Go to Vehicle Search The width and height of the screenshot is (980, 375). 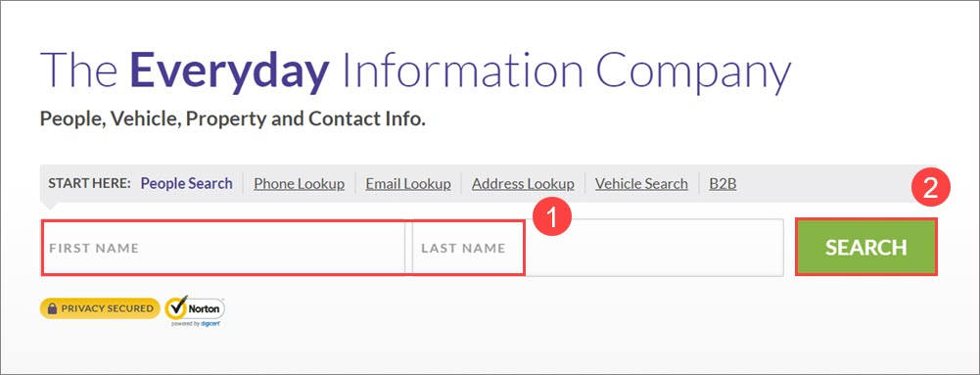click(x=641, y=184)
